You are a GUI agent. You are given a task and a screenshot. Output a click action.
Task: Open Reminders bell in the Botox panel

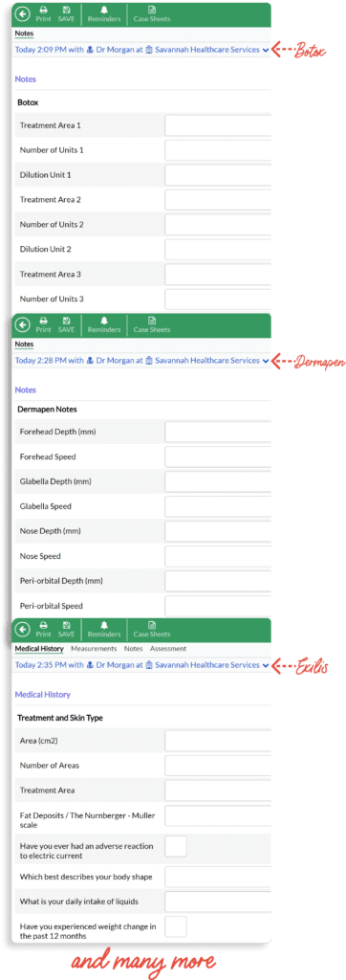[104, 13]
